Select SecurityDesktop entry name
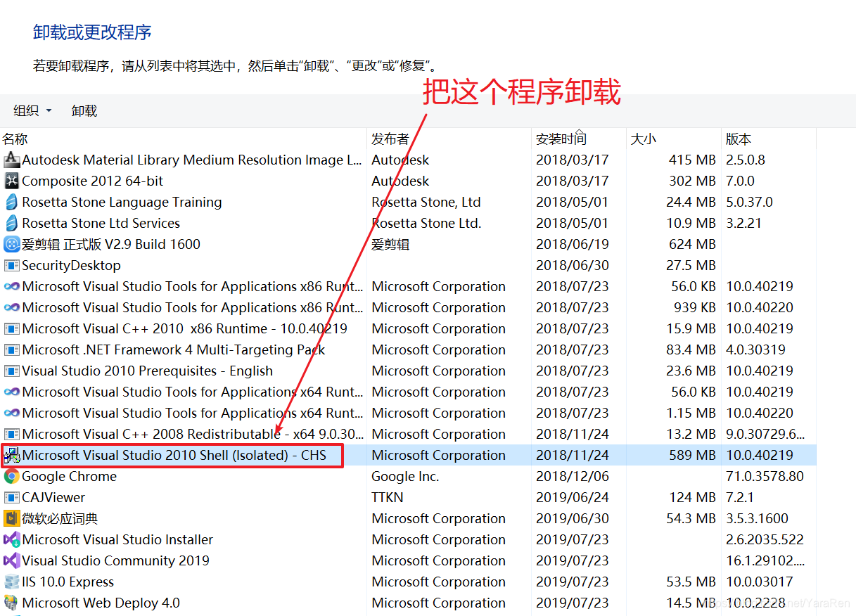 [71, 265]
